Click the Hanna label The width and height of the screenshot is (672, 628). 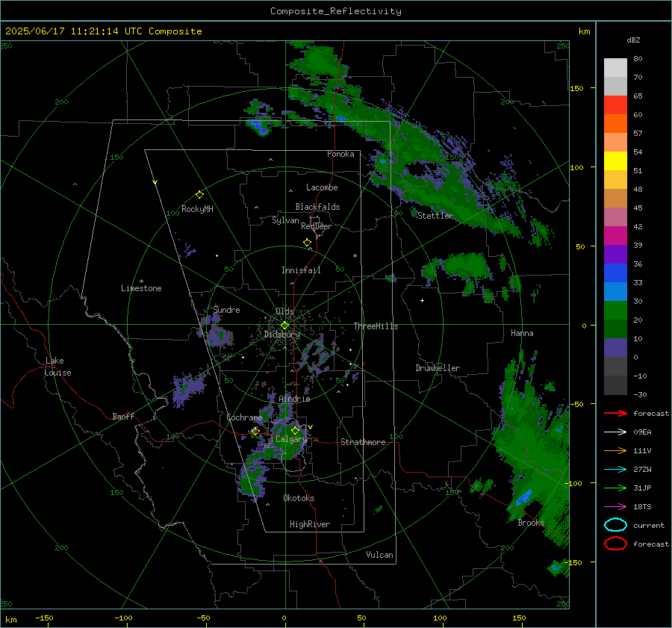coord(522,333)
